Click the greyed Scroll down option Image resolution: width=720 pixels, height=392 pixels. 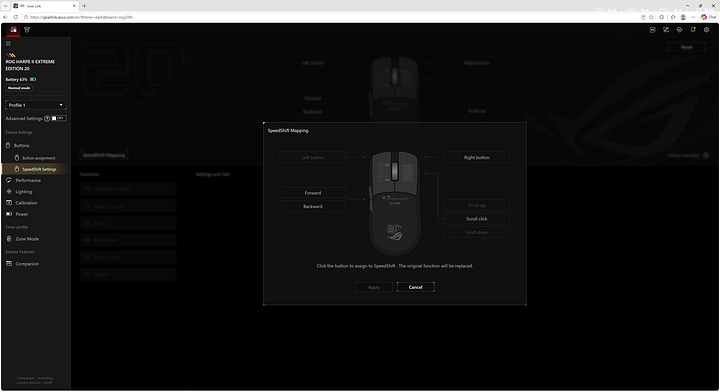pos(477,232)
